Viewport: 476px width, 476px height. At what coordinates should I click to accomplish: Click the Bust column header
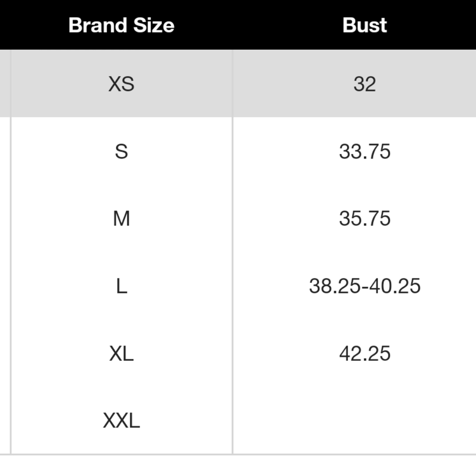tap(365, 25)
